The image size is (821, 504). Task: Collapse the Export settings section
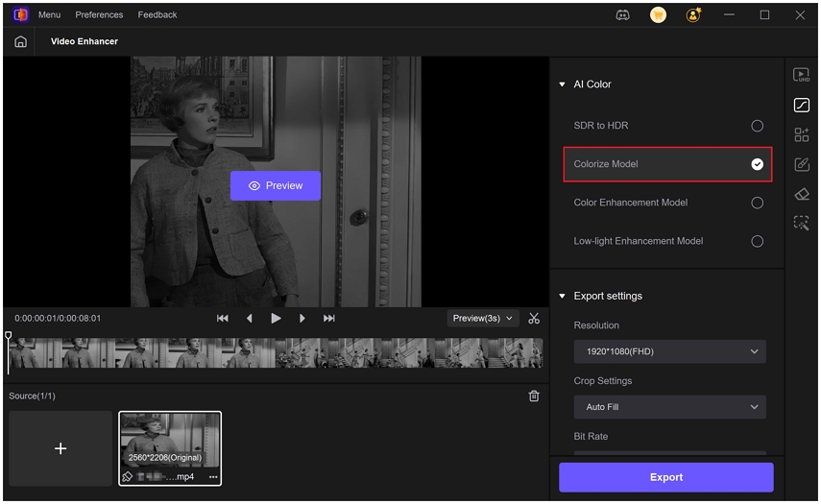(x=562, y=297)
